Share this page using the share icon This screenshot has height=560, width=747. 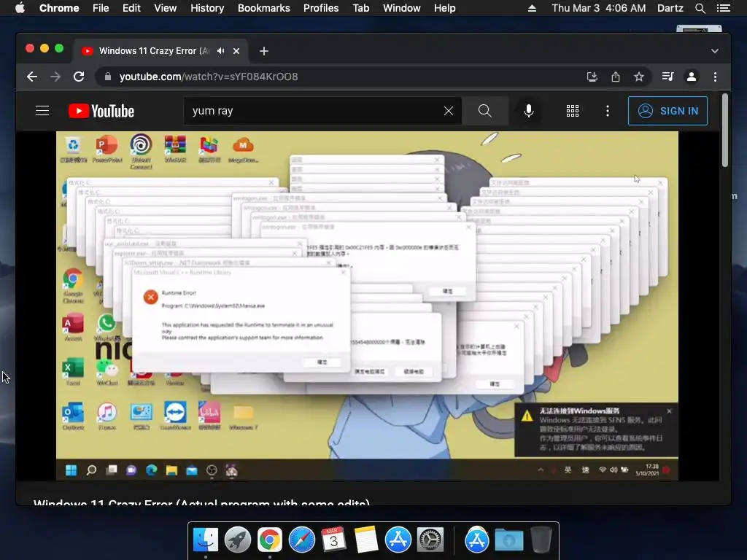616,77
